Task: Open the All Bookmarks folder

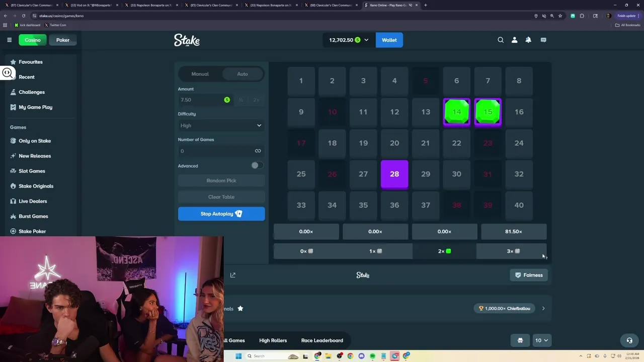Action: 627,25
